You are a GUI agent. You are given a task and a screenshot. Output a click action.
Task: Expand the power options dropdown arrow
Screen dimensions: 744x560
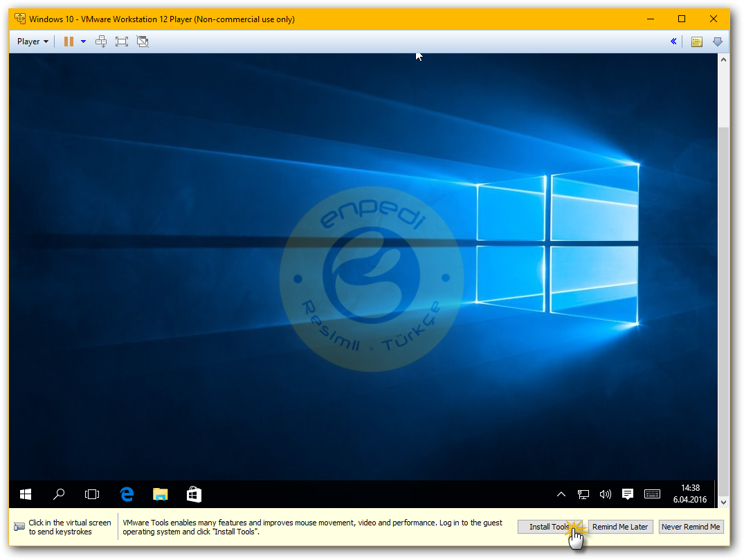point(84,42)
